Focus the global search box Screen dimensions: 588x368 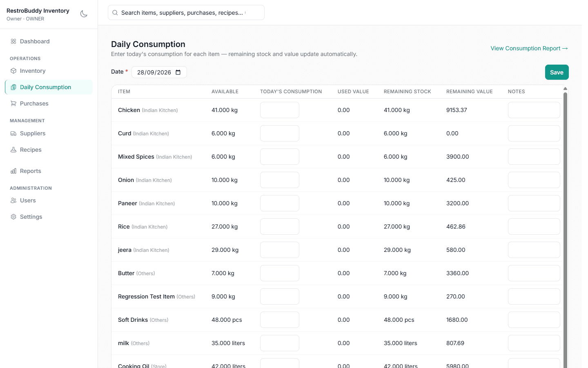pyautogui.click(x=186, y=13)
